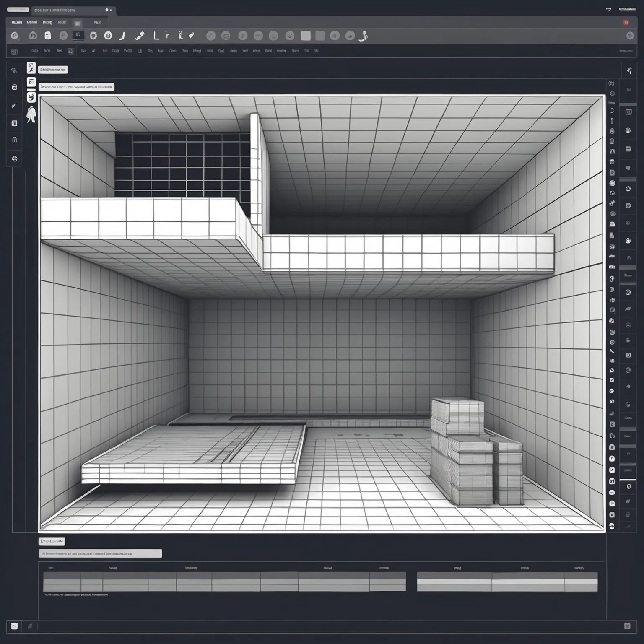Click the brush-shaped tool in top toolbar
The width and height of the screenshot is (644, 644).
pyautogui.click(x=140, y=36)
